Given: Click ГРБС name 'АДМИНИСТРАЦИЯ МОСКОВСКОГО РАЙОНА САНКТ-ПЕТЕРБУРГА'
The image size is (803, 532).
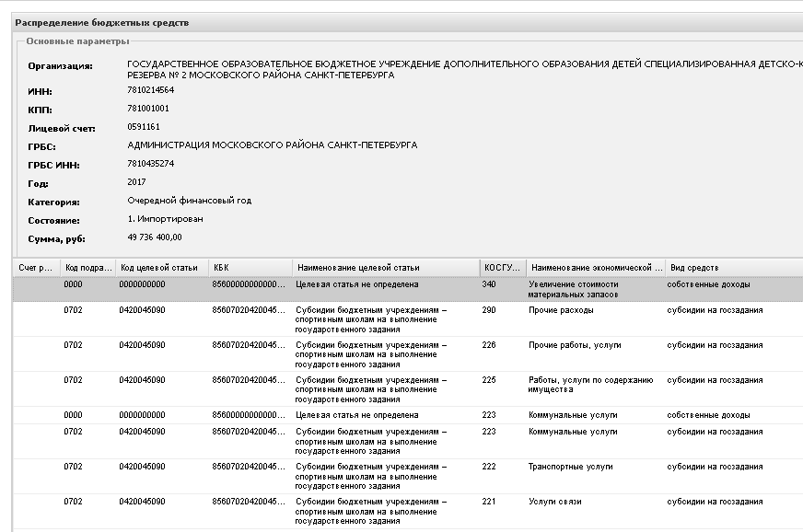Looking at the screenshot, I should (x=272, y=145).
